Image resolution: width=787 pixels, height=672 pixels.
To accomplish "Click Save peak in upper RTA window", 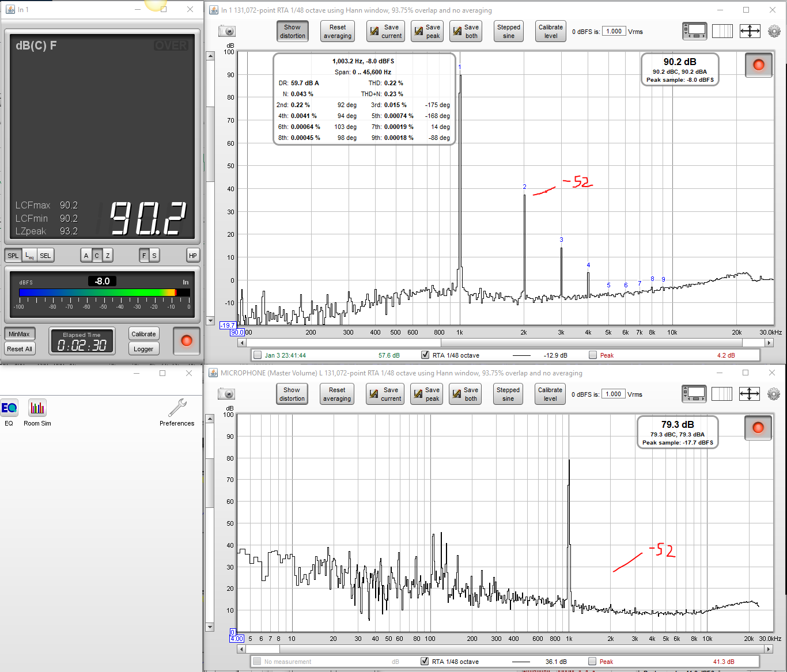I will (x=427, y=31).
